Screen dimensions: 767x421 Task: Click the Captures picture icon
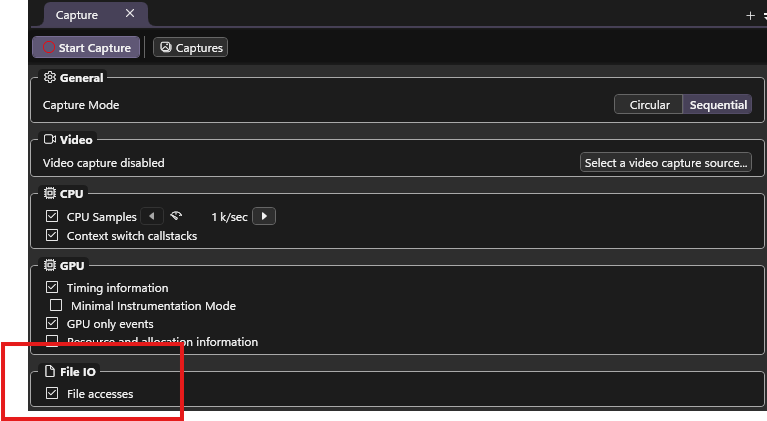point(166,47)
